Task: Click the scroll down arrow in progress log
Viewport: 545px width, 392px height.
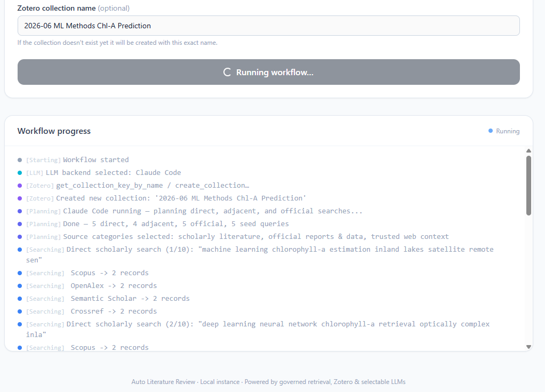Action: point(528,347)
